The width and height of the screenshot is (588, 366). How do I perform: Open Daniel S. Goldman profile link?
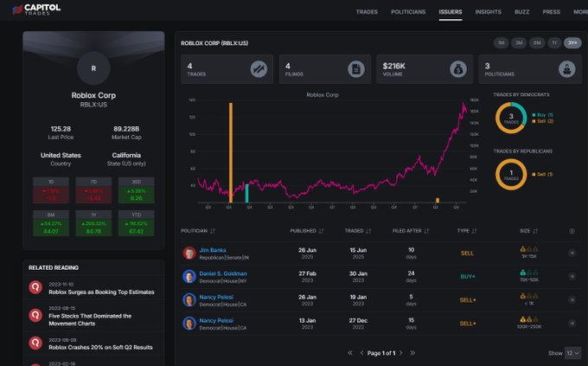coord(223,273)
